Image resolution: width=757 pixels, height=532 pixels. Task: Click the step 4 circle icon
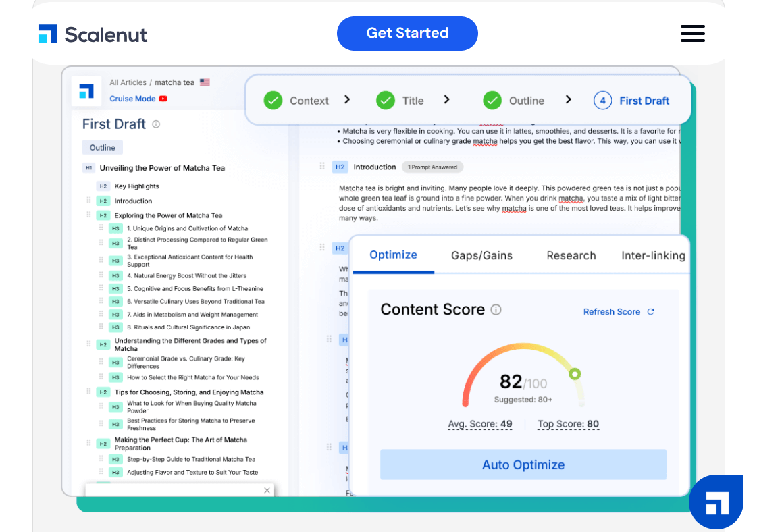coord(602,101)
